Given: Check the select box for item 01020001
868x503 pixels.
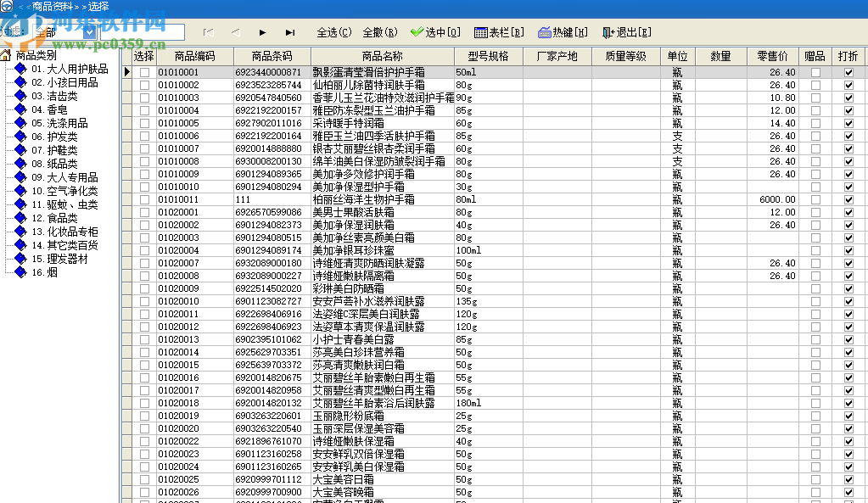Looking at the screenshot, I should tap(144, 213).
